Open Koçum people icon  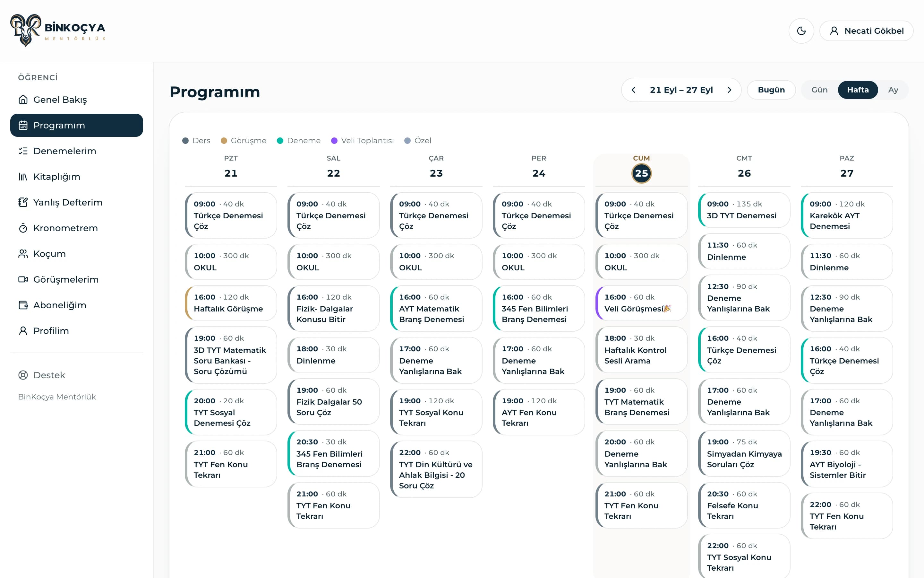tap(23, 254)
